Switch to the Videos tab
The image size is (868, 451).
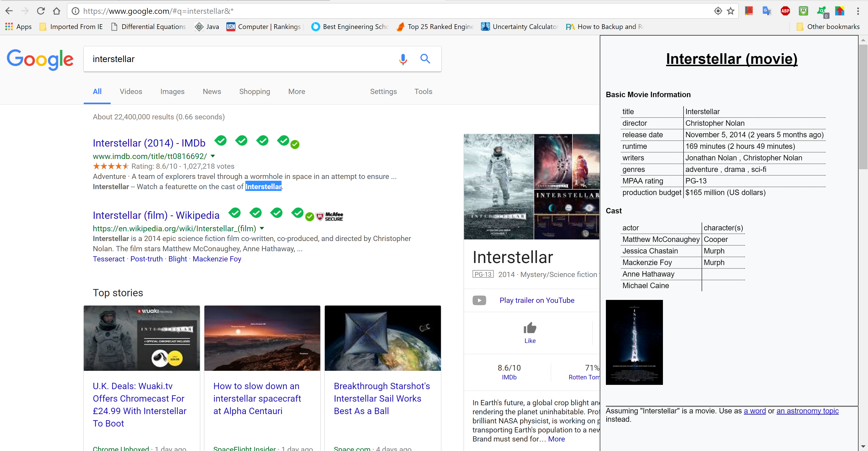click(131, 92)
